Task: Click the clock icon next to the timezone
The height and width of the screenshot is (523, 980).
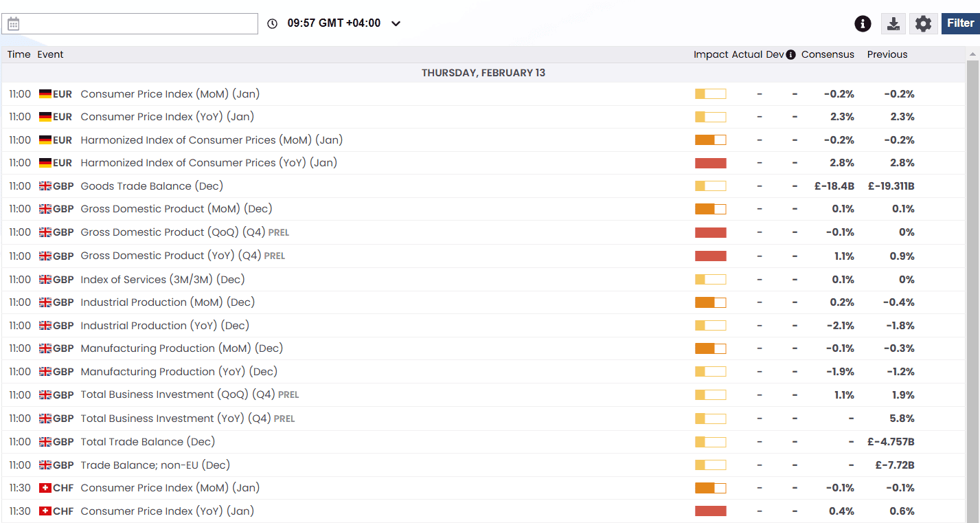Action: [272, 23]
